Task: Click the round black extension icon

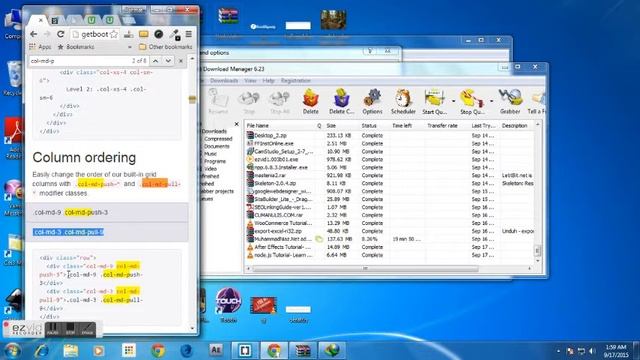Action: (x=159, y=34)
